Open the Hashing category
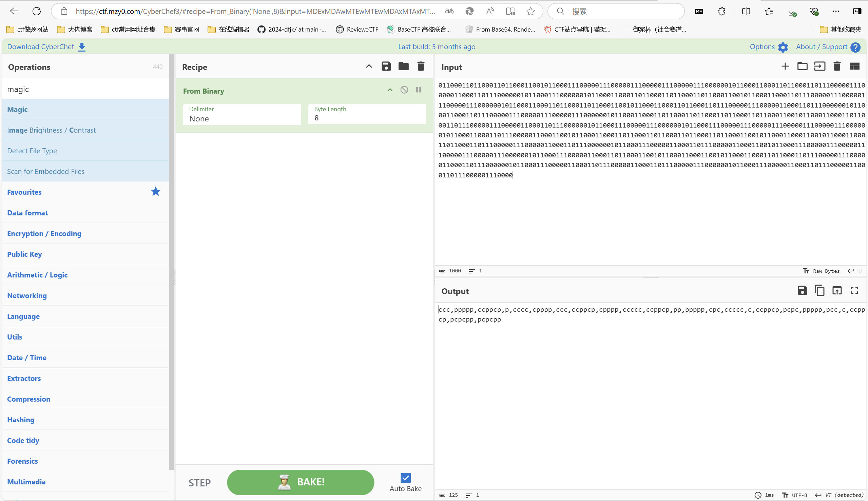 pyautogui.click(x=85, y=420)
